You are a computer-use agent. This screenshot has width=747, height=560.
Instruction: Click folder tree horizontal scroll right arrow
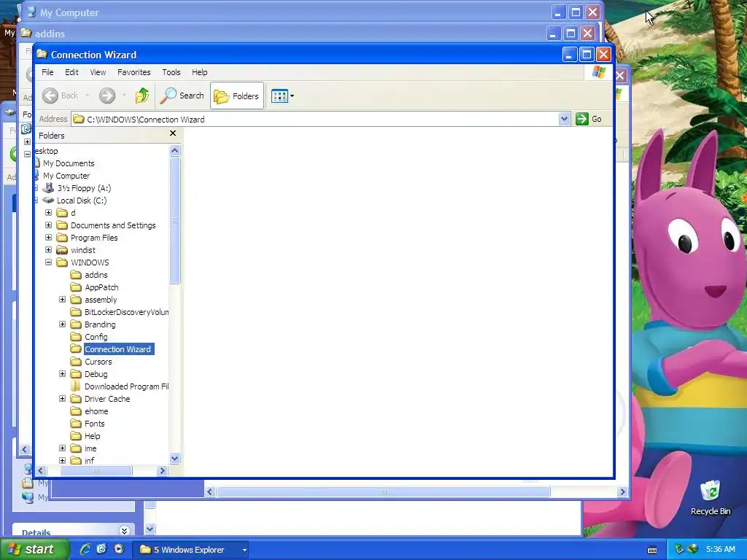tap(162, 470)
